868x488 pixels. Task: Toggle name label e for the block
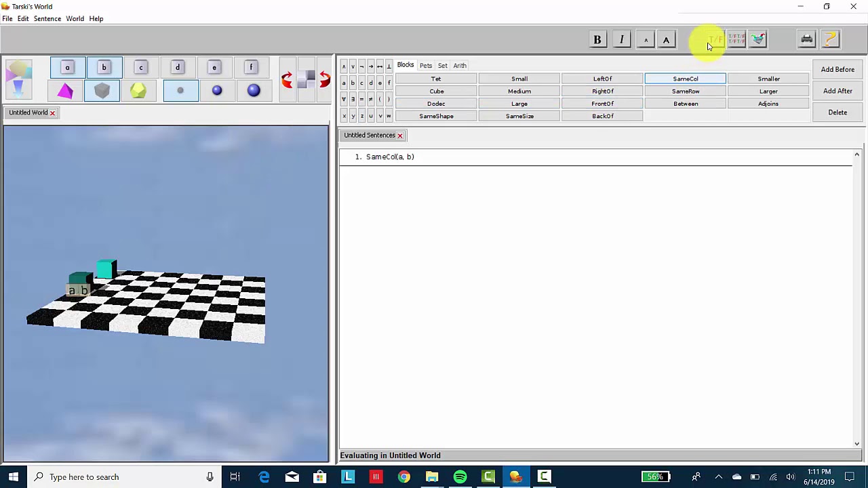214,67
